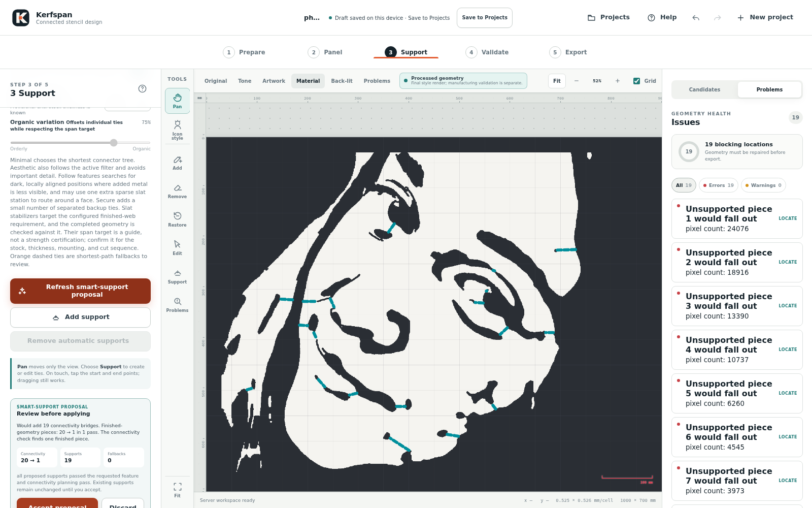
Task: Show the Artwork view
Action: [274, 81]
